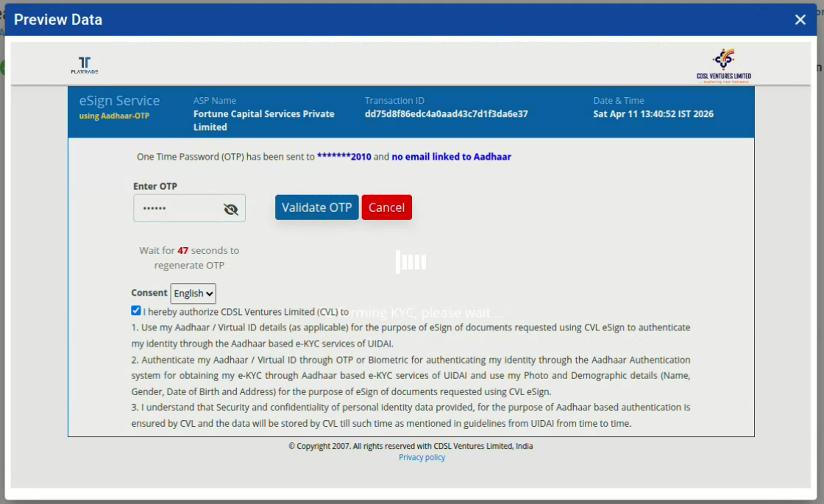Click the Transaction ID value
This screenshot has height=504, width=824.
(446, 114)
